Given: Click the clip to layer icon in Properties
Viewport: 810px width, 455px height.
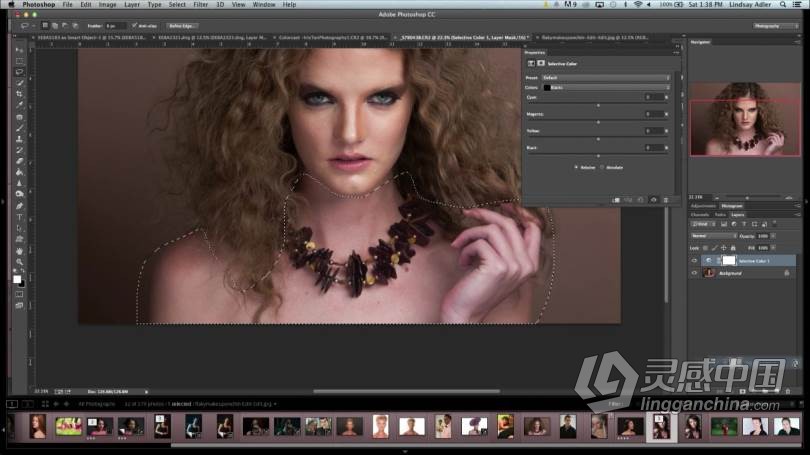Looking at the screenshot, I should (x=616, y=200).
